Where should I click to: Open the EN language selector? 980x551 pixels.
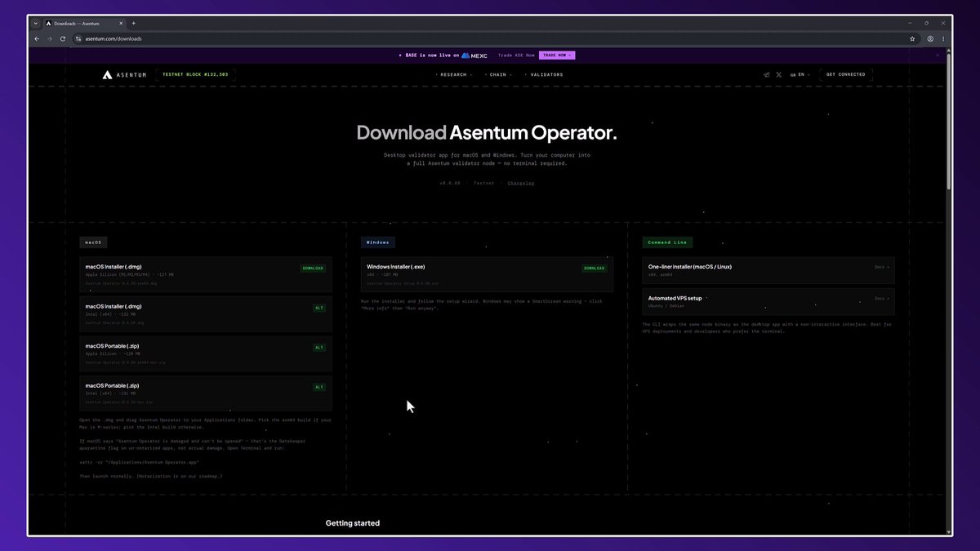click(x=801, y=74)
